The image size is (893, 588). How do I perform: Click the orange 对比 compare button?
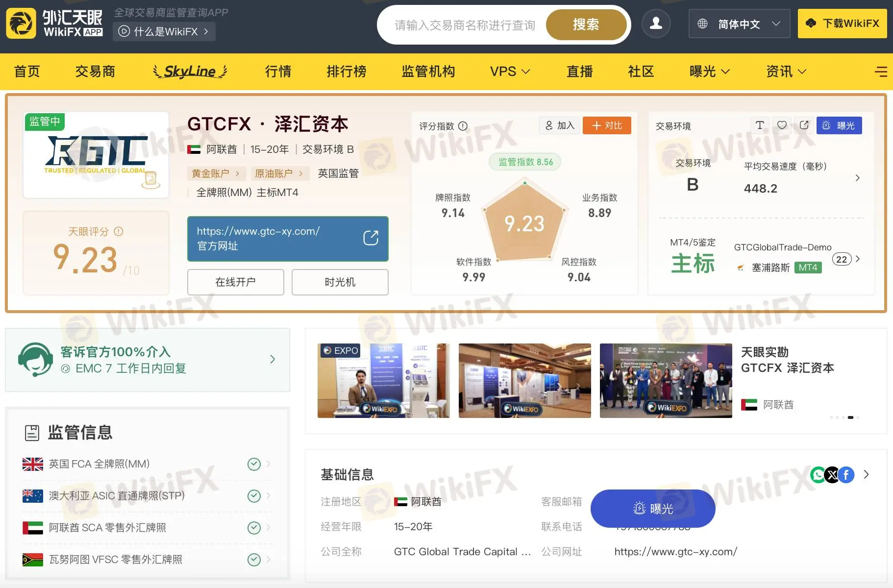(607, 125)
